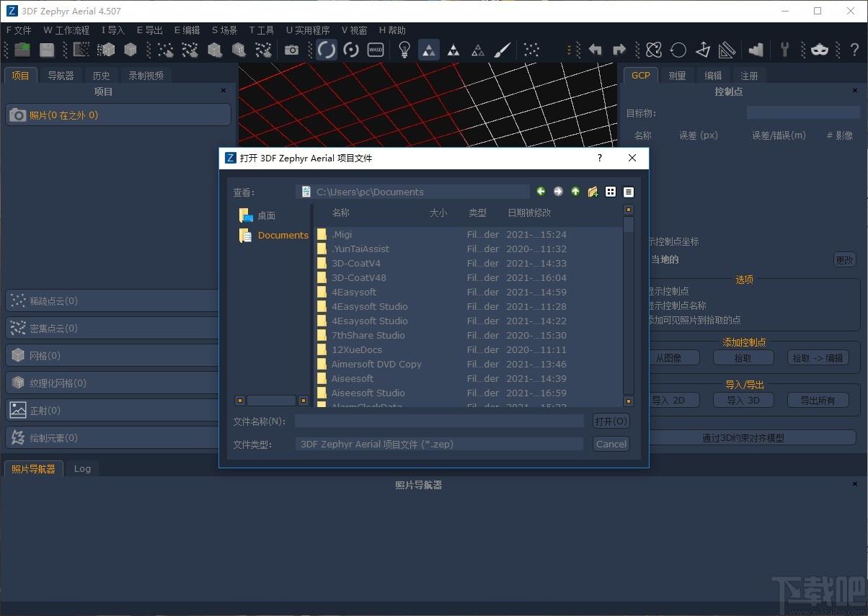Click the measuring ruler tool icon
The image size is (868, 616).
click(x=727, y=50)
